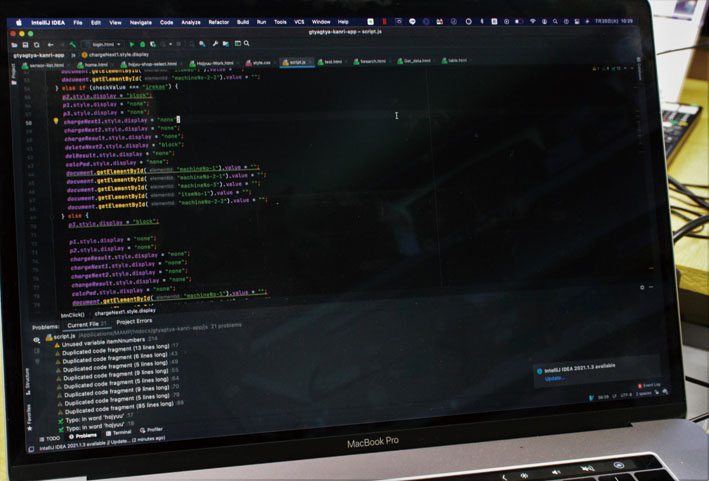The image size is (709, 481).
Task: Click the Debug bug icon in toolbar
Action: 141,44
